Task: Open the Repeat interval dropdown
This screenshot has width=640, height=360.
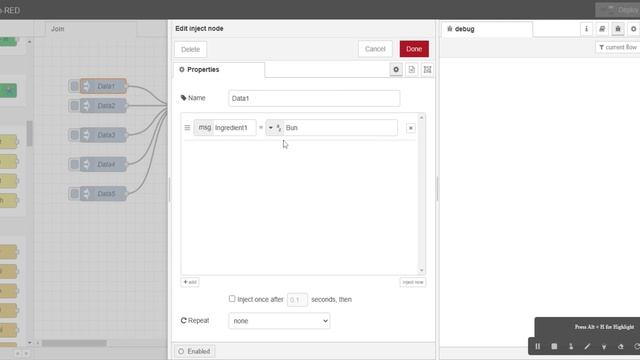Action: 279,321
